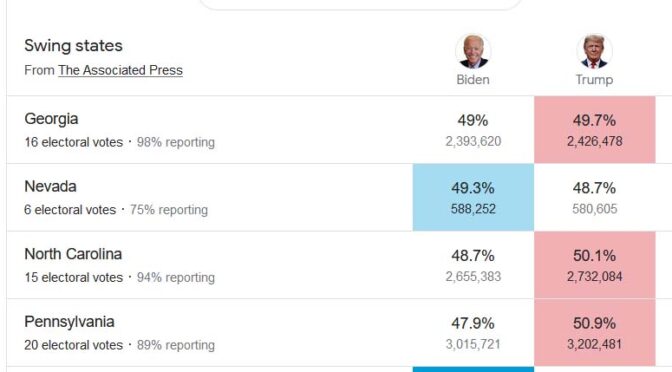Click Trump's 50.1% North Carolina cell
Image resolution: width=672 pixels, height=372 pixels.
tap(594, 265)
